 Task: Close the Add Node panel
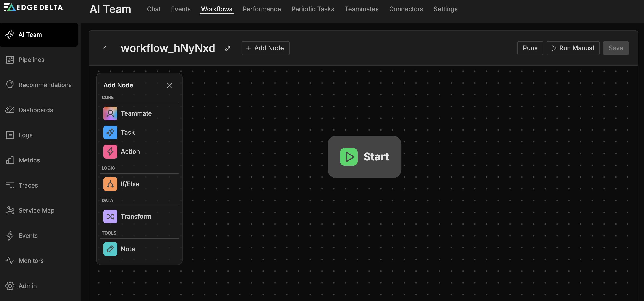pos(169,85)
